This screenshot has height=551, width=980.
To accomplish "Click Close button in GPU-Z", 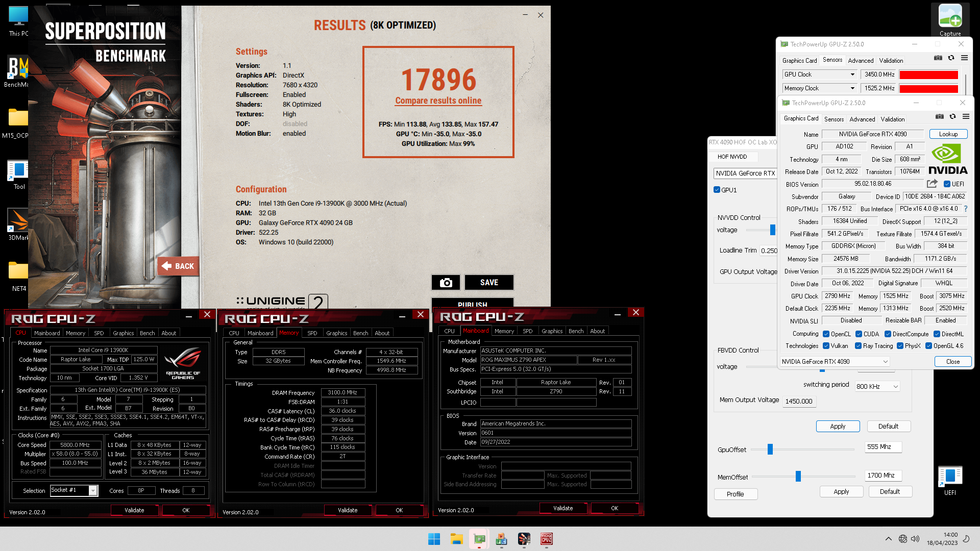I will pos(952,361).
